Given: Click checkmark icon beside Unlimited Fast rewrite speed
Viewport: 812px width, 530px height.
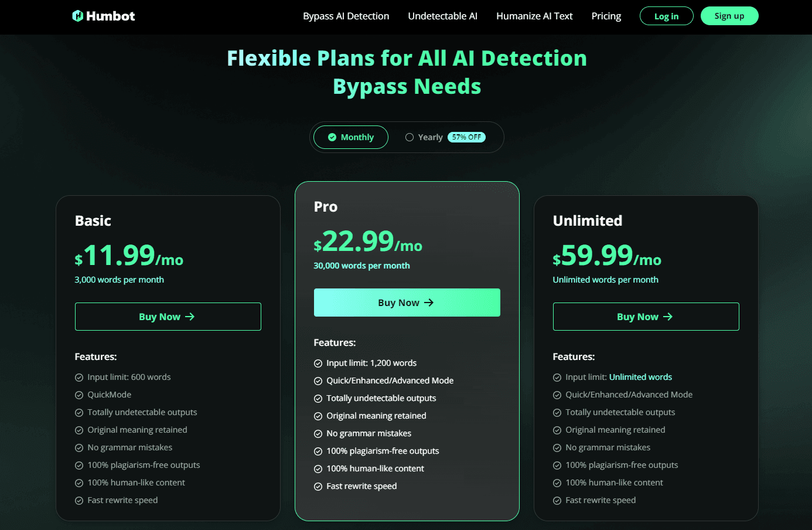Looking at the screenshot, I should point(557,501).
